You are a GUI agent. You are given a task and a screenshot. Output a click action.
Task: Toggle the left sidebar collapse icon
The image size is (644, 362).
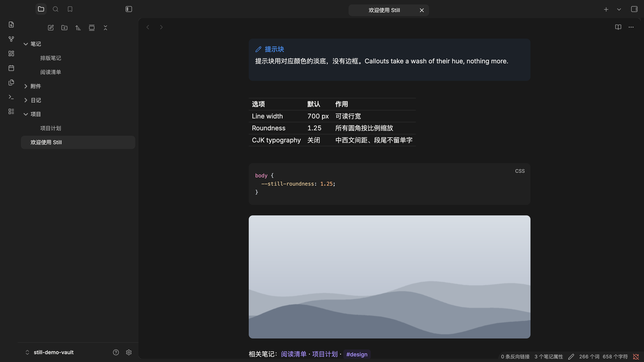click(129, 9)
